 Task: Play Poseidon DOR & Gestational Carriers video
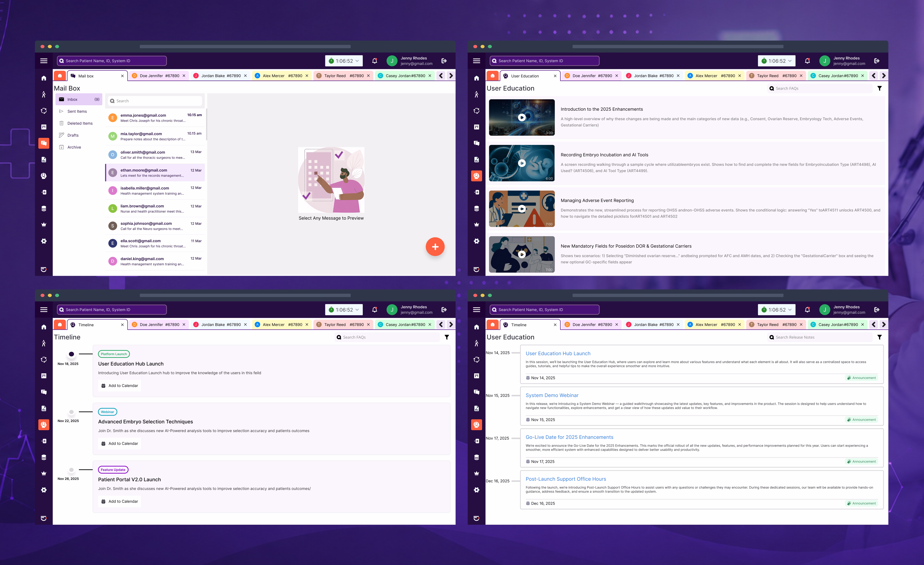click(x=522, y=255)
